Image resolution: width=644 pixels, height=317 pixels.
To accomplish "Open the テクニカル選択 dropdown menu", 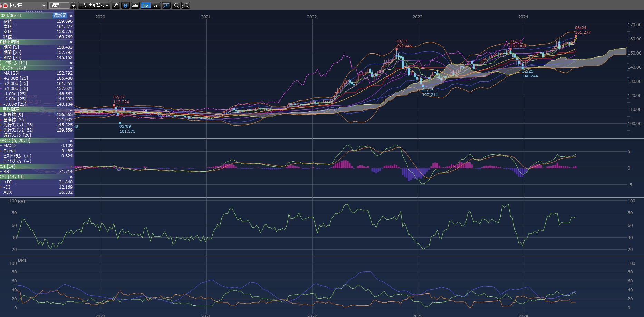I will 94,6.
